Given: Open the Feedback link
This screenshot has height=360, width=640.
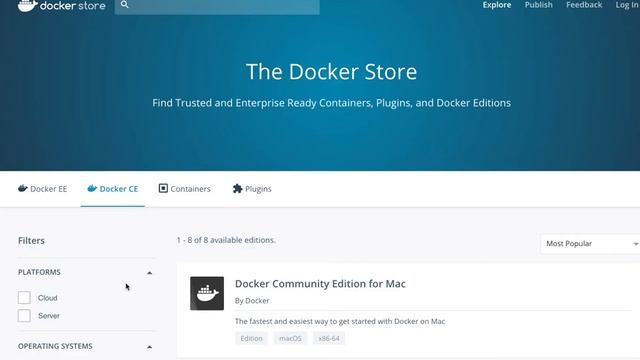Looking at the screenshot, I should pyautogui.click(x=584, y=5).
